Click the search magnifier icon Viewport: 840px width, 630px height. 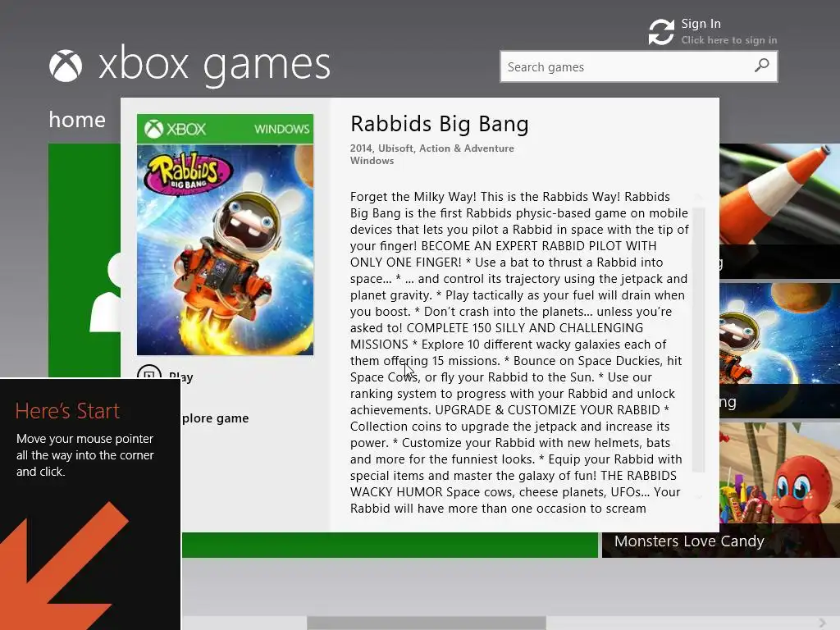(x=761, y=66)
